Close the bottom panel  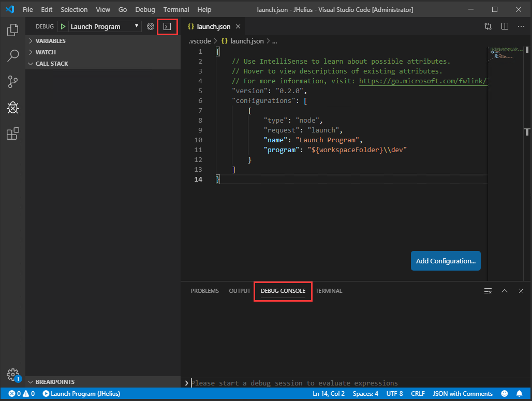pos(521,291)
